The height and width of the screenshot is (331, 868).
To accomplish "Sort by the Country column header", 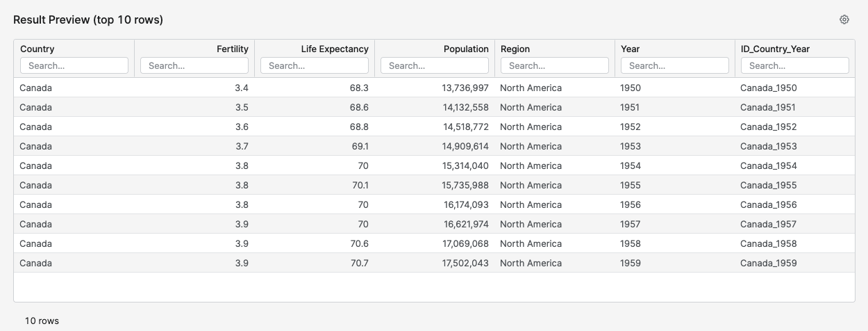I will [37, 49].
